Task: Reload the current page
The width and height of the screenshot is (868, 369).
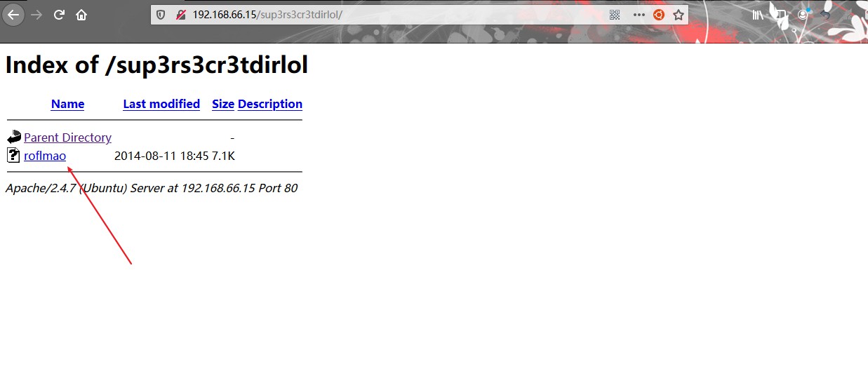Action: click(x=59, y=15)
